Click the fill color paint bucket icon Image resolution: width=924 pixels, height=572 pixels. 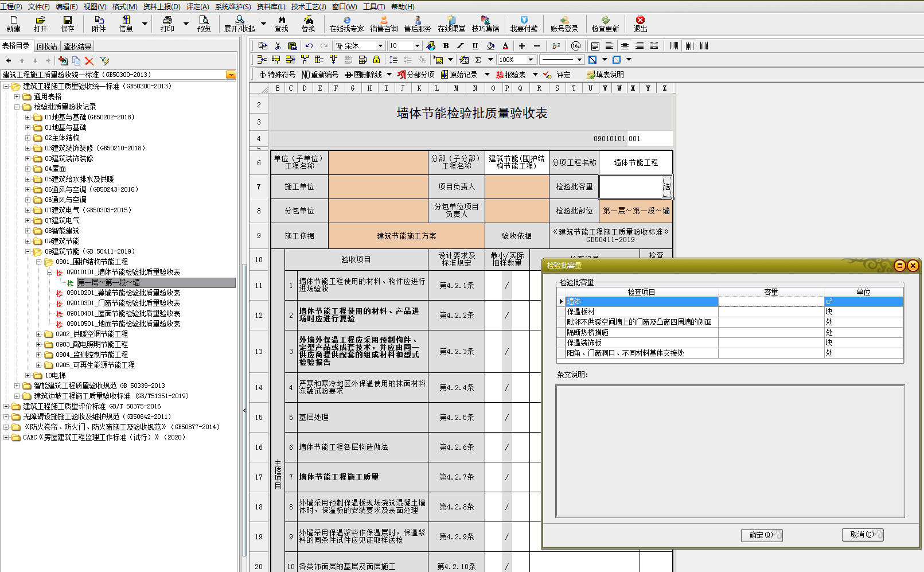tap(490, 46)
